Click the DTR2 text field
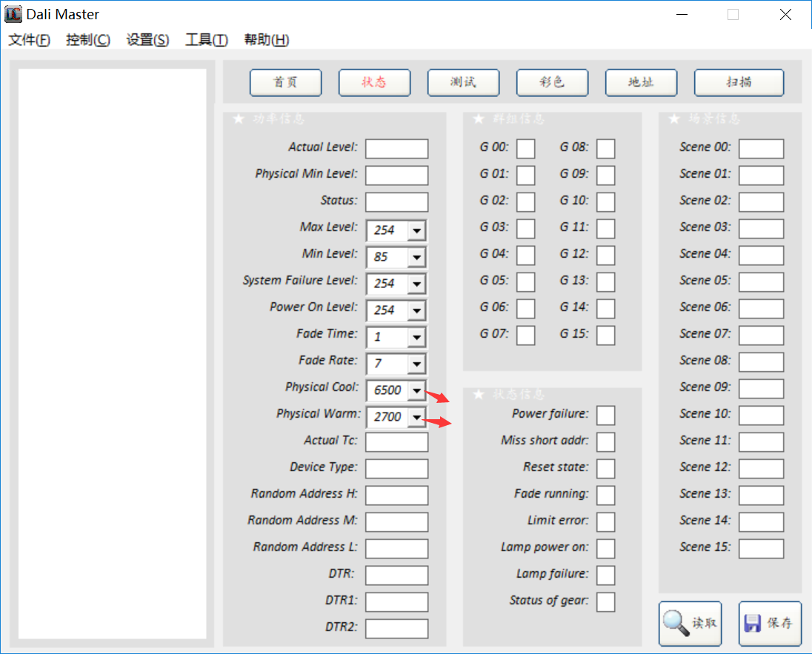 pos(396,628)
